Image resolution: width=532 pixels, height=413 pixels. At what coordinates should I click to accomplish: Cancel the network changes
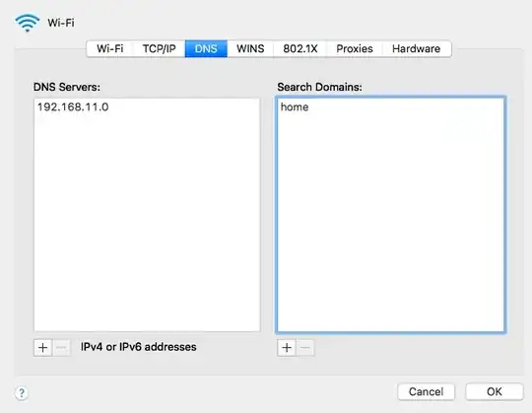tap(426, 391)
